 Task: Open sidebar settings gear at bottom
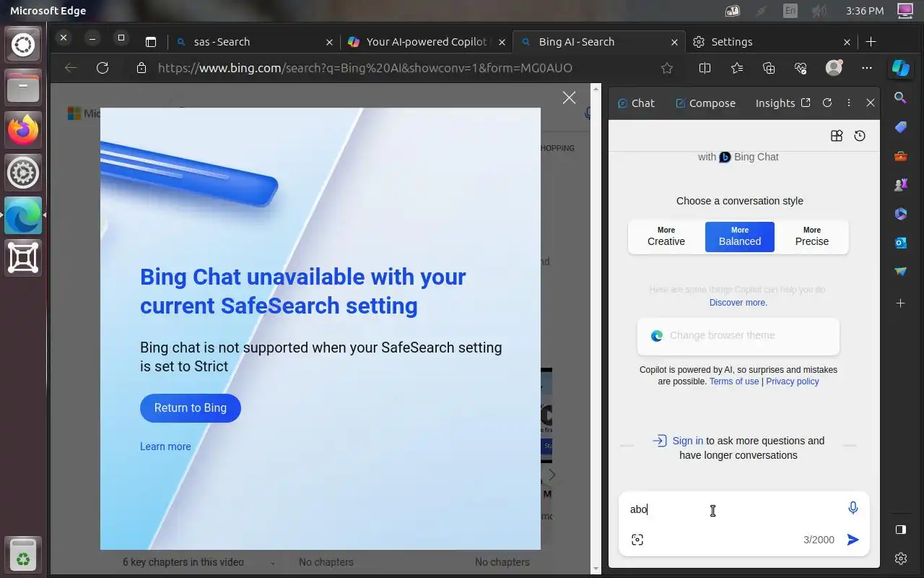(x=900, y=558)
